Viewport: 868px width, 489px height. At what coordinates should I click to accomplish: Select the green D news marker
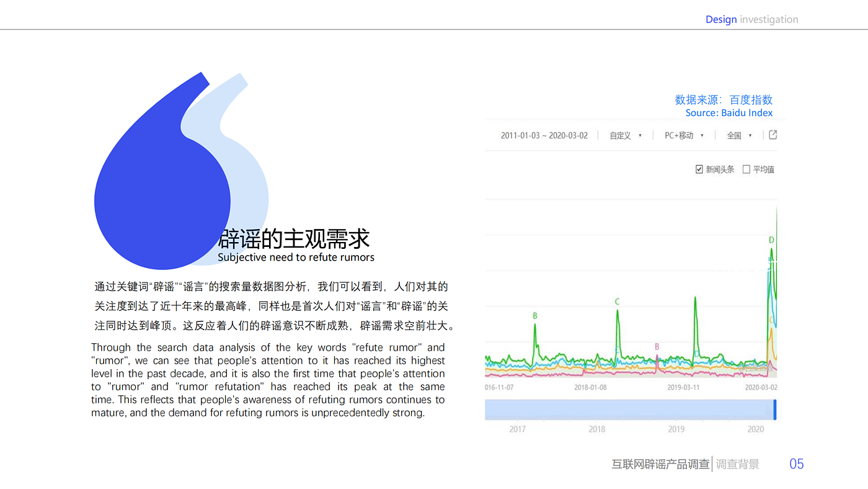tap(771, 240)
